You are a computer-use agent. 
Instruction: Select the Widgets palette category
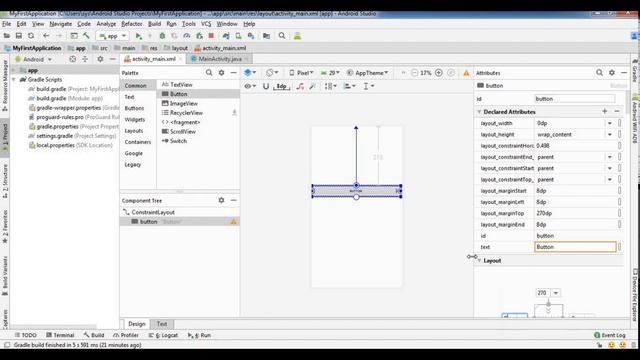point(135,120)
